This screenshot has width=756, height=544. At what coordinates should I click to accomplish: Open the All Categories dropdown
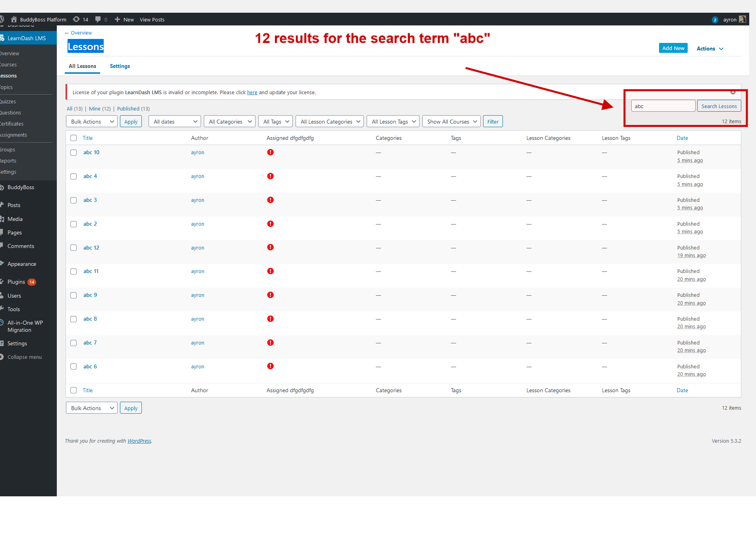tap(230, 122)
